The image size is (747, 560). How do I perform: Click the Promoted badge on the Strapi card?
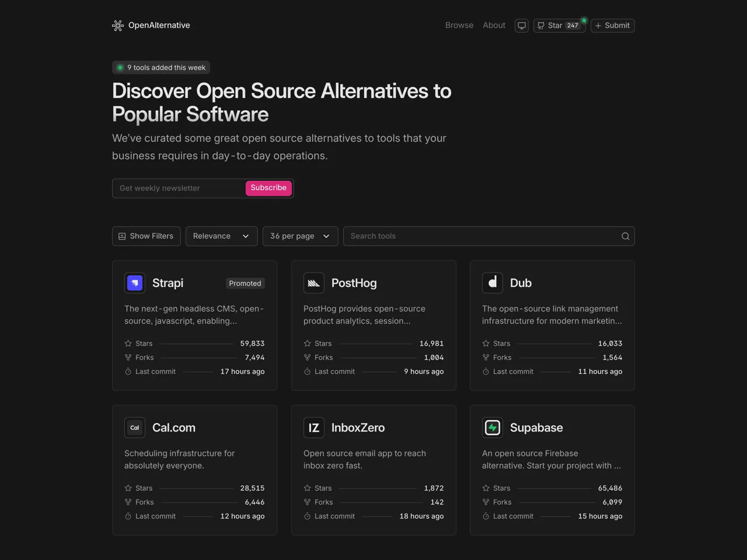coord(245,283)
